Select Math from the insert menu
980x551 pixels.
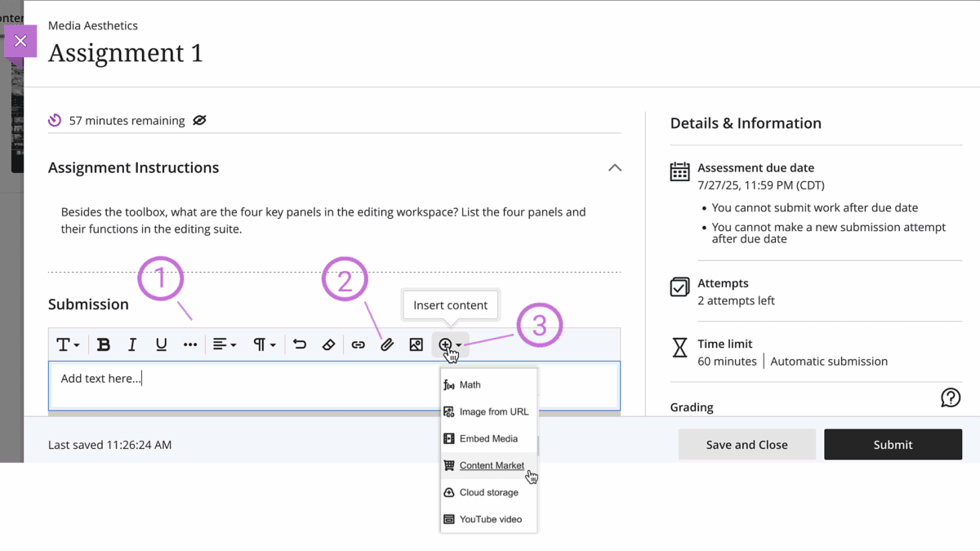point(470,384)
